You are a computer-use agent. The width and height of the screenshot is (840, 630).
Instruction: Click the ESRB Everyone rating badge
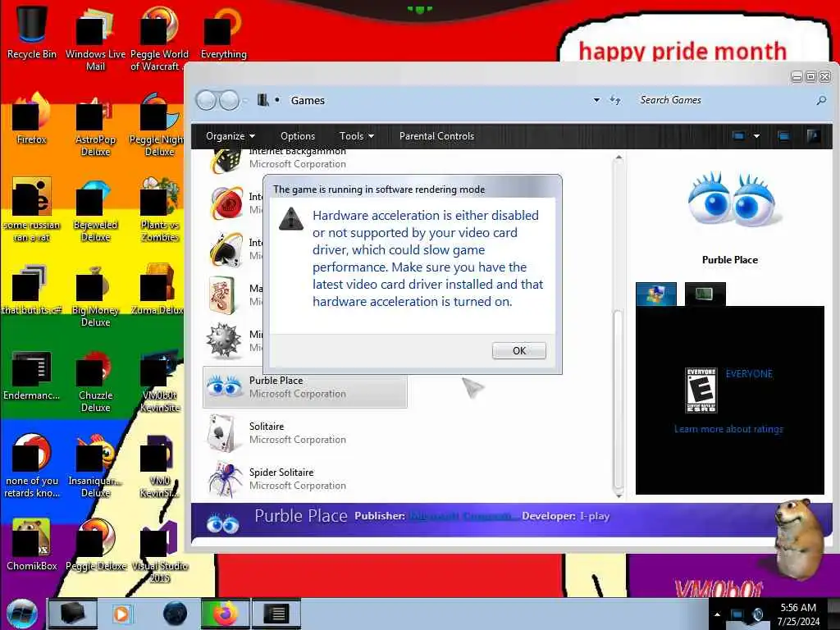(701, 390)
